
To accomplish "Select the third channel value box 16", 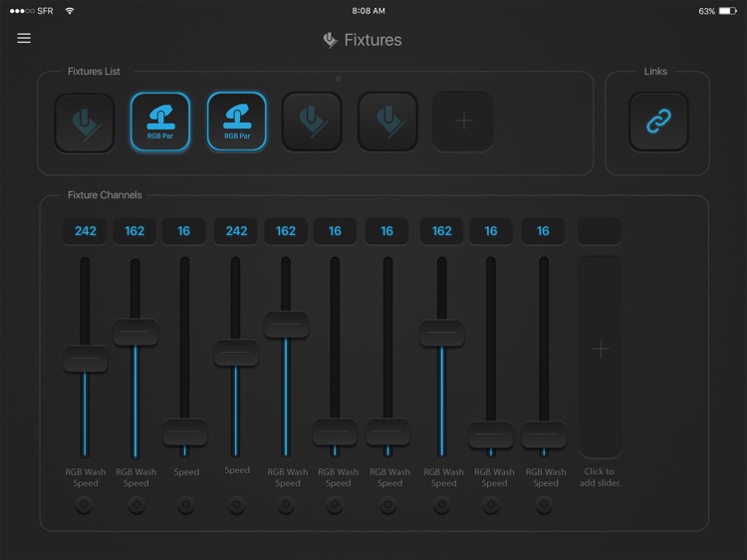I will [x=184, y=231].
